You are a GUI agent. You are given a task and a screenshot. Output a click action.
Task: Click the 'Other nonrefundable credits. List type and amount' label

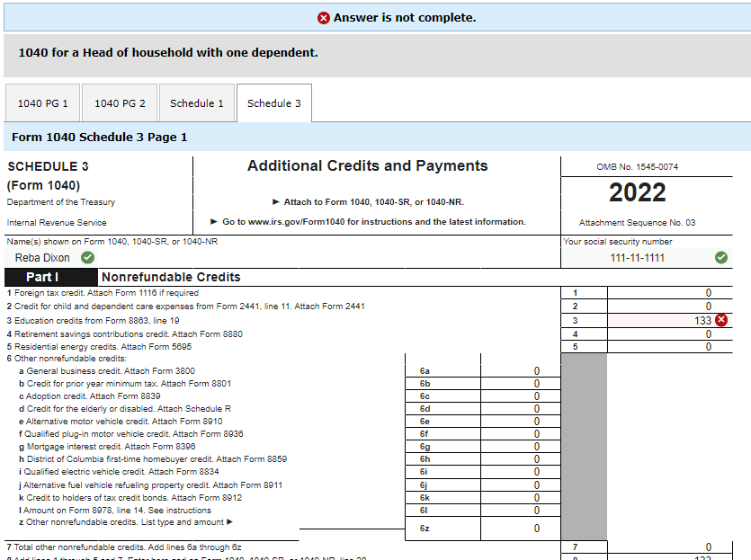125,522
